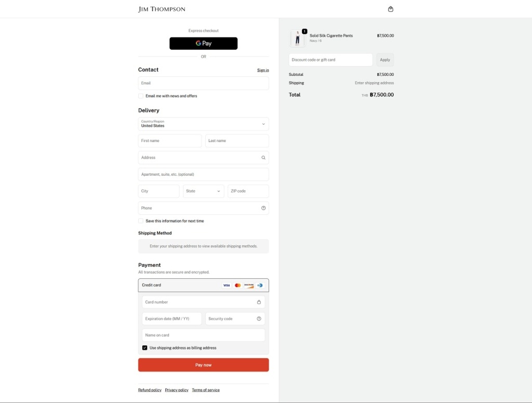The image size is (532, 403).
Task: Open the shopping bag cart icon
Action: coord(391,9)
